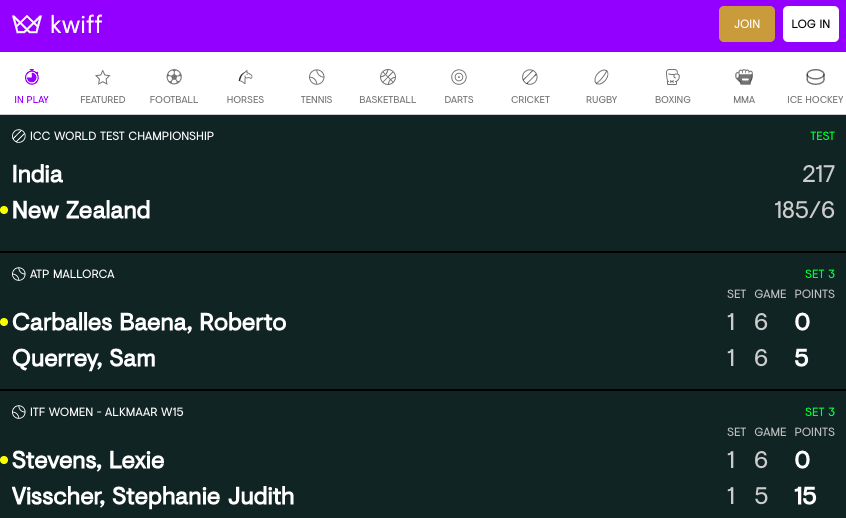Select the Horses icon
Image resolution: width=846 pixels, height=518 pixels.
click(245, 77)
